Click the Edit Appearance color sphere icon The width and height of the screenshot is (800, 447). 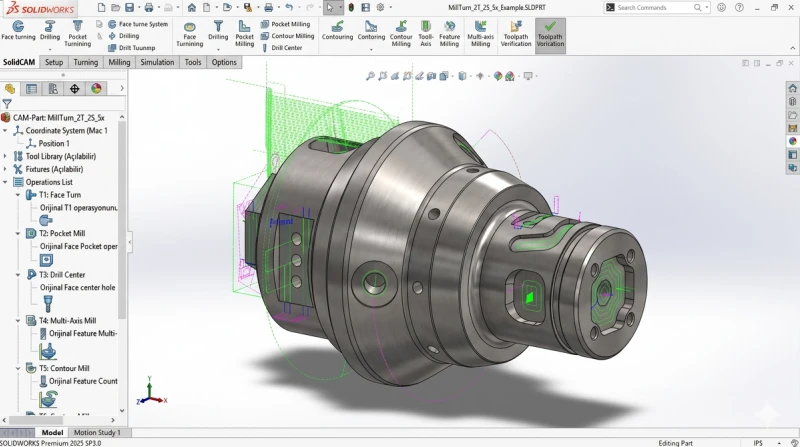click(497, 76)
